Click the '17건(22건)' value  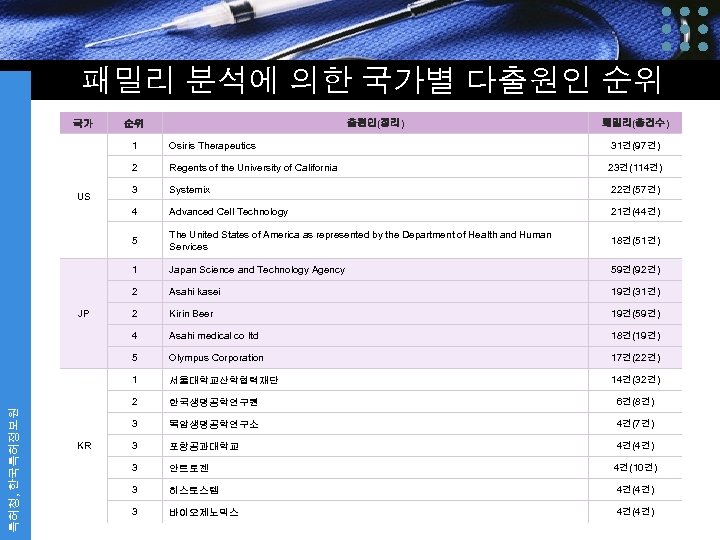[x=636, y=358]
